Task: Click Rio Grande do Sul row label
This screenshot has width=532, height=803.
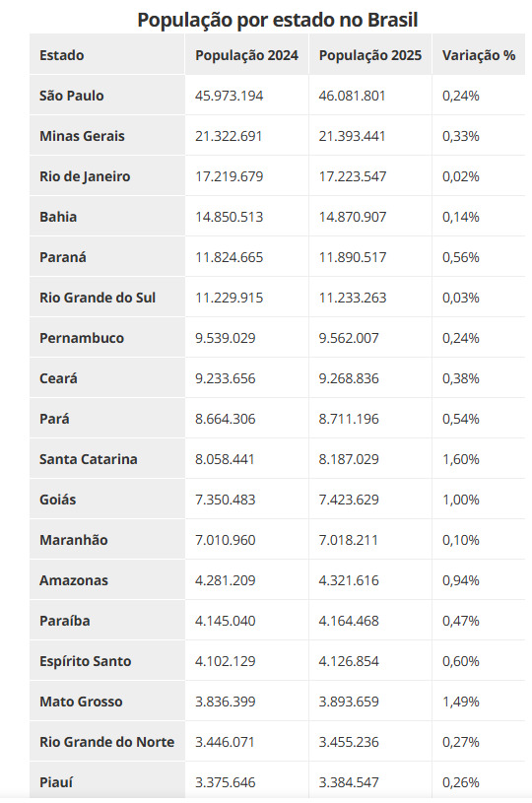Action: [x=98, y=298]
